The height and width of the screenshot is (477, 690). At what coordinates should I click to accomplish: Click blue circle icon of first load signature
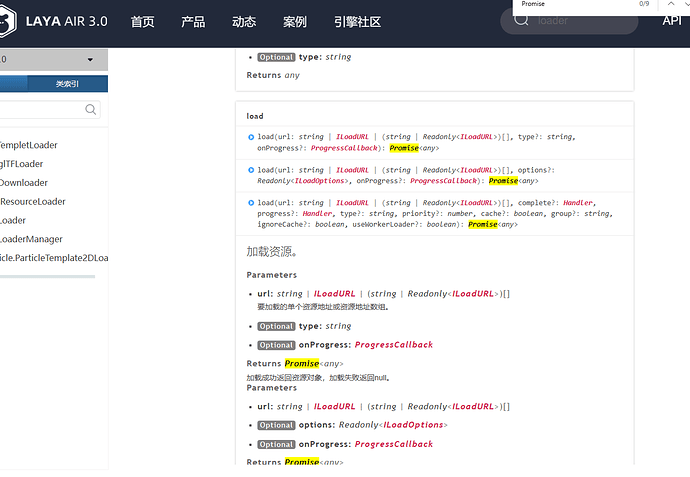251,137
